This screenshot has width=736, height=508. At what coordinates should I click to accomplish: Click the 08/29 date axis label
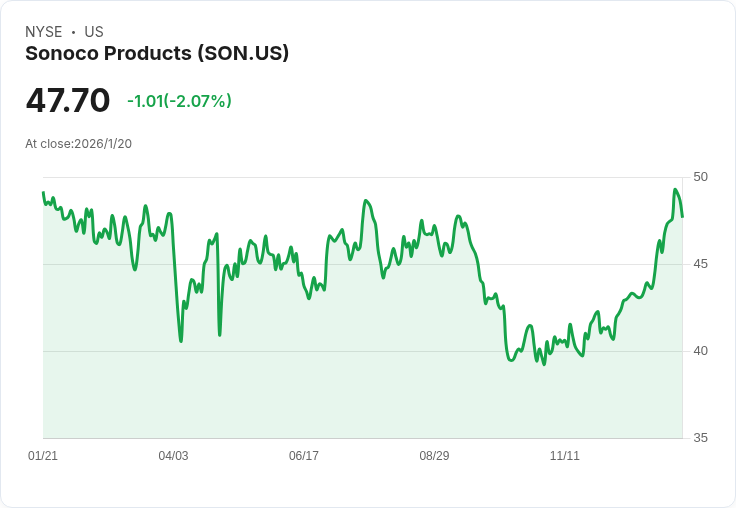click(x=434, y=456)
